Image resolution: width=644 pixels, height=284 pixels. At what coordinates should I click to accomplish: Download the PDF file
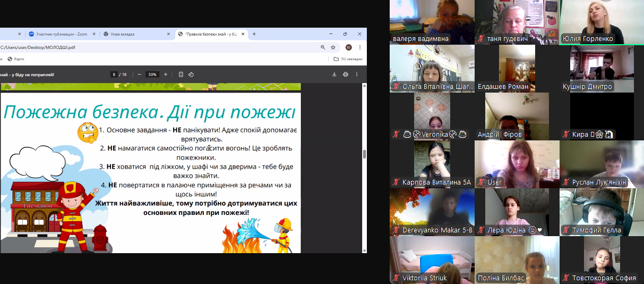[334, 74]
